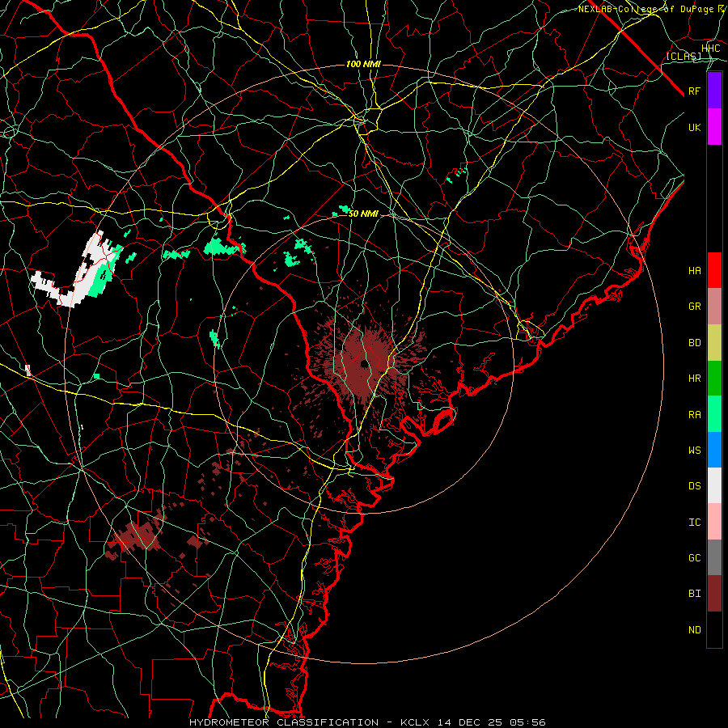Click the UK magenta legend swatch
Screen dimensions: 728x728
(x=714, y=127)
